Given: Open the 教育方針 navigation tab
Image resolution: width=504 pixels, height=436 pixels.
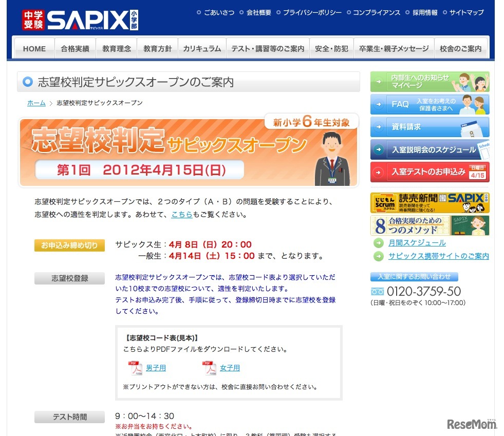Looking at the screenshot, I should click(158, 48).
